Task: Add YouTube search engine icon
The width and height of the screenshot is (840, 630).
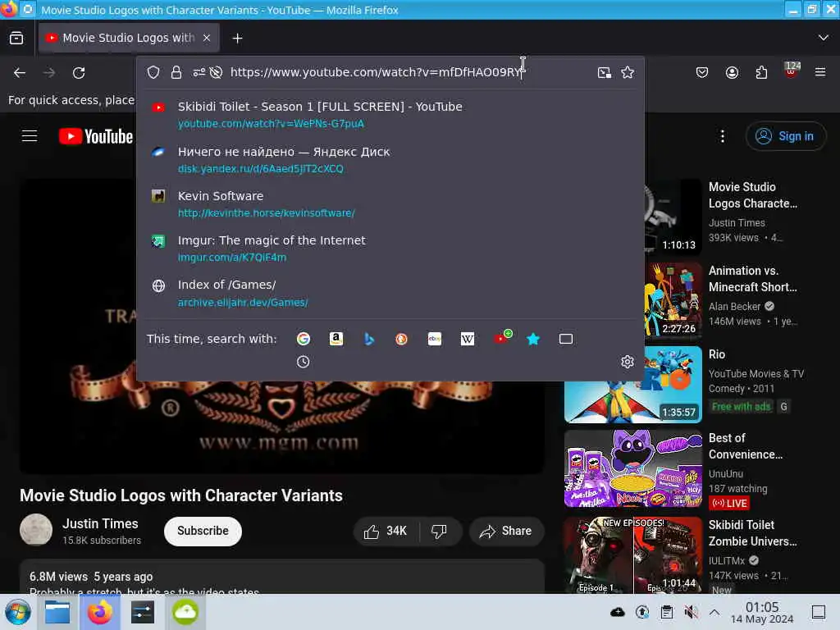Action: [x=502, y=337]
